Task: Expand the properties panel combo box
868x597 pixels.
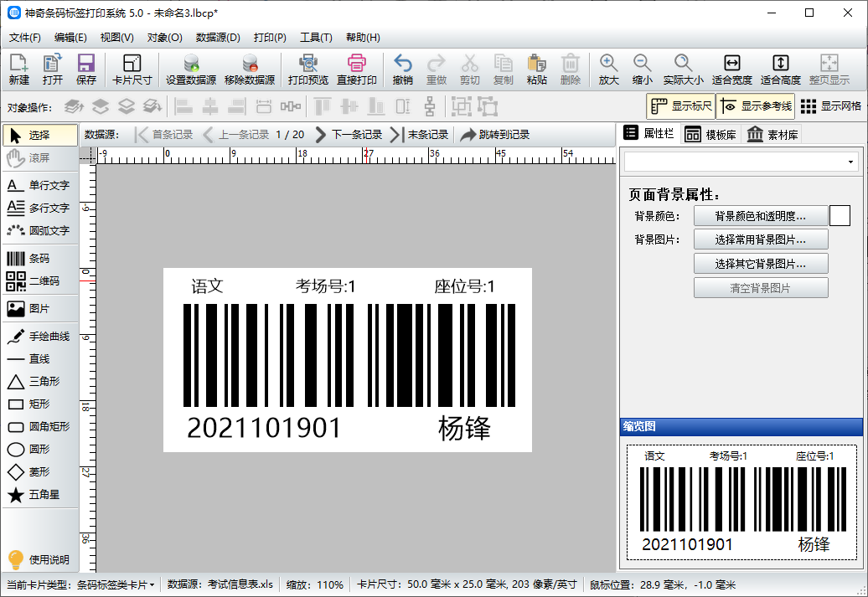Action: click(x=850, y=162)
